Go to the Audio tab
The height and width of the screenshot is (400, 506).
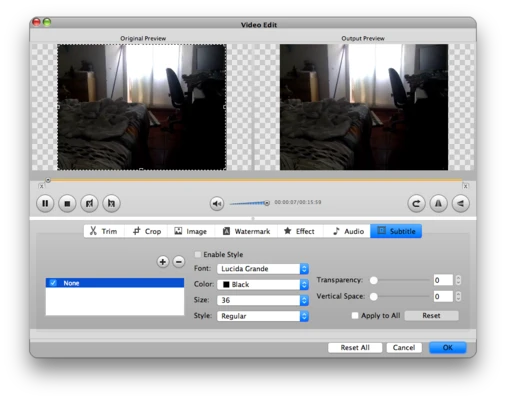(x=348, y=231)
